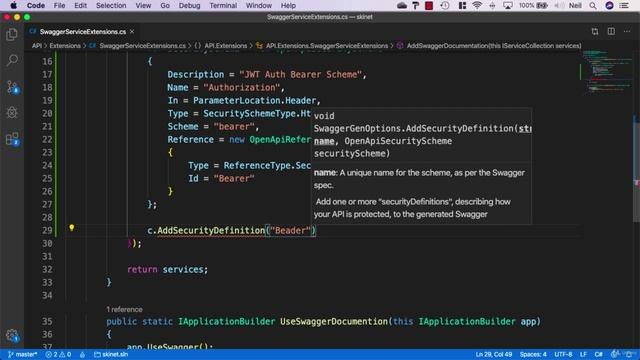This screenshot has width=640, height=360.
Task: Open the Manage gear in the activity bar
Action: coord(12,336)
